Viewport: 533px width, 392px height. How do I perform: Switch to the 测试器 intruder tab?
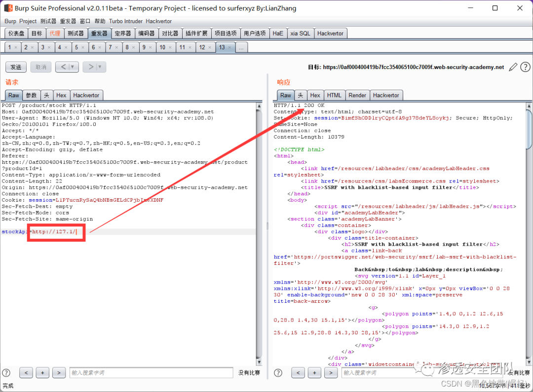tap(76, 34)
